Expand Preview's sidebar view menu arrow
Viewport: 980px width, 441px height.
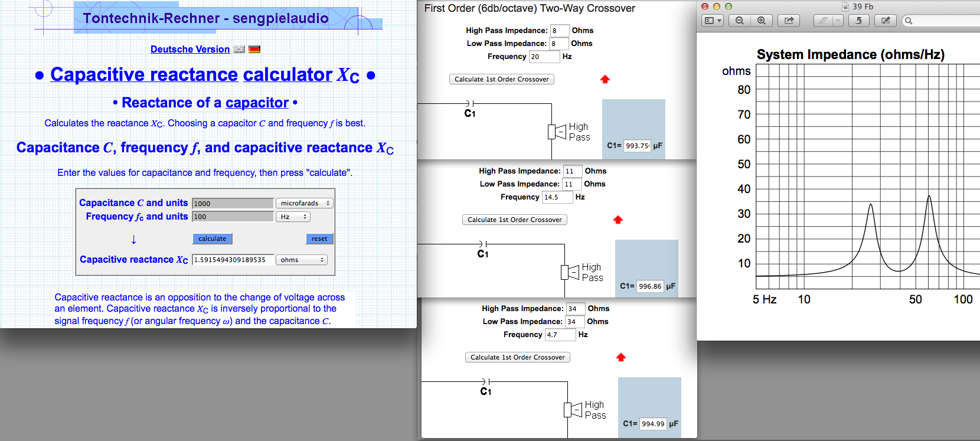719,21
